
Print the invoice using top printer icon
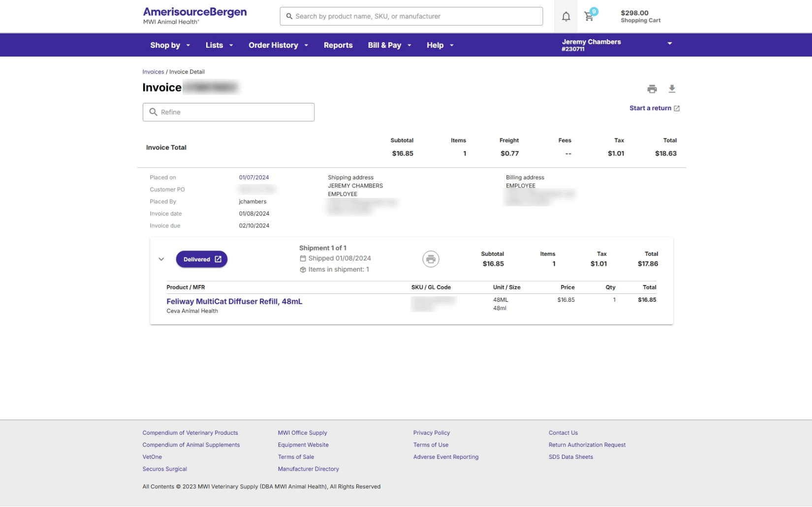[652, 89]
